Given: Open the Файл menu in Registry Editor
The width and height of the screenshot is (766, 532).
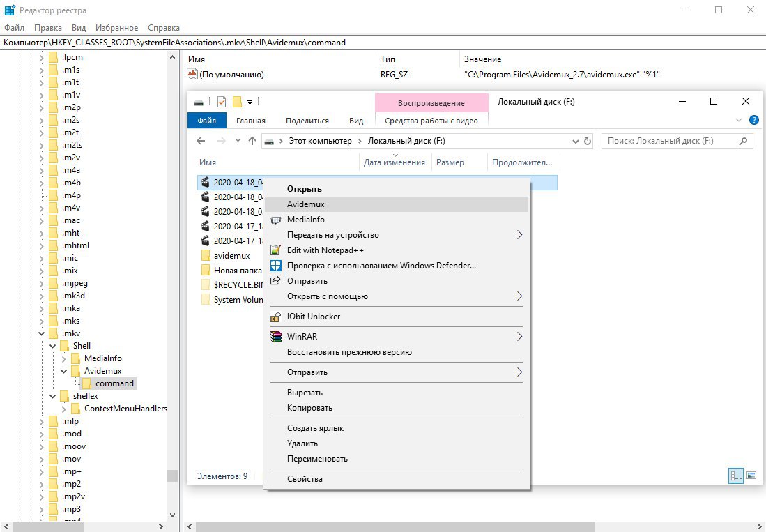Looking at the screenshot, I should coord(14,28).
